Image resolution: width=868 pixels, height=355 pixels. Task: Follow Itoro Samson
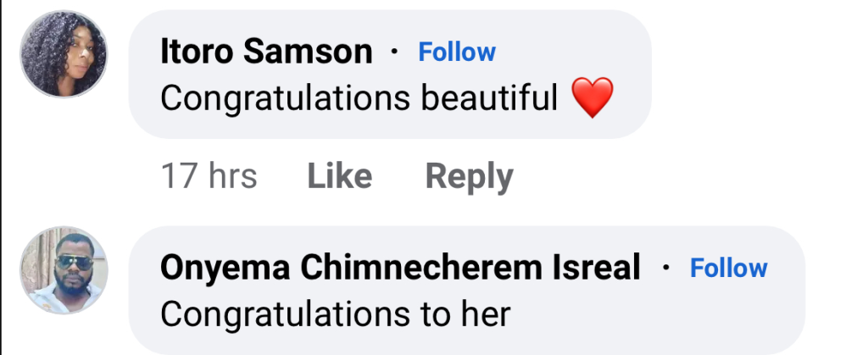[x=457, y=52]
